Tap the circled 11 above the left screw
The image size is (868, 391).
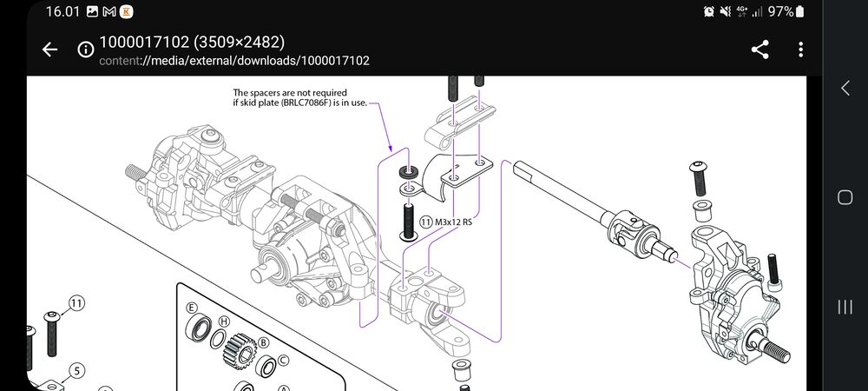[x=76, y=303]
